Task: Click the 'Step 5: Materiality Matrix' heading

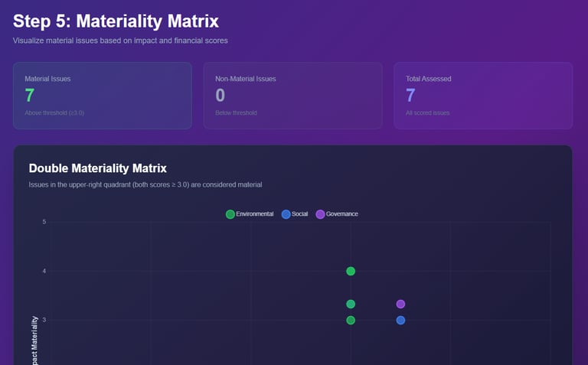Action: point(116,21)
